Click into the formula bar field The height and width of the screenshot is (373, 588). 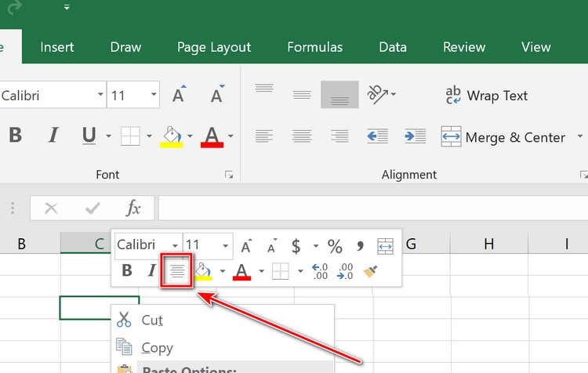point(373,208)
